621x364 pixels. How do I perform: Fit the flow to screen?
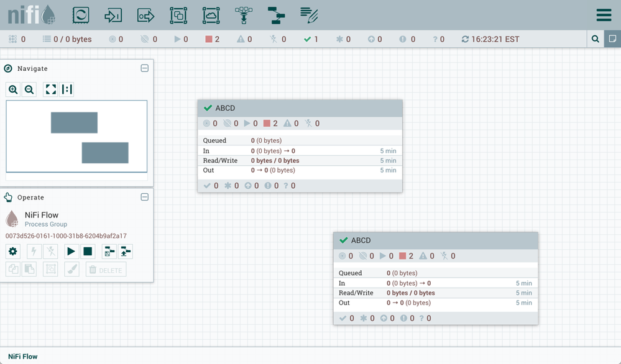[x=50, y=89]
